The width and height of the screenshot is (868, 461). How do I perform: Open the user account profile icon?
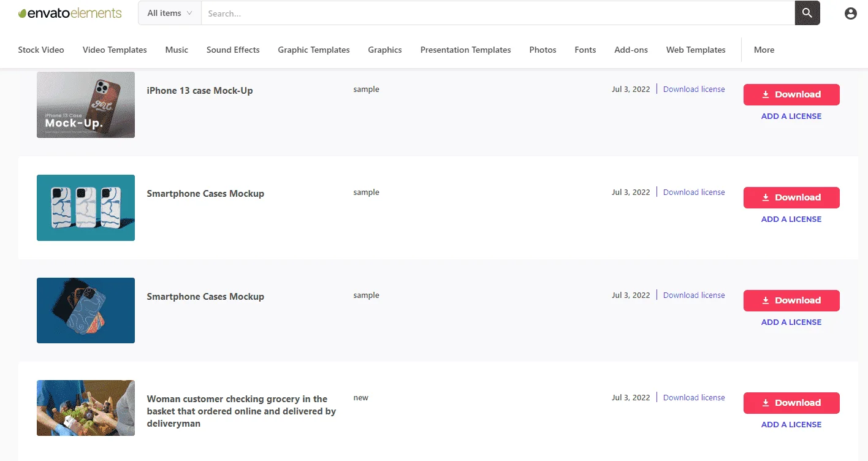pos(850,13)
